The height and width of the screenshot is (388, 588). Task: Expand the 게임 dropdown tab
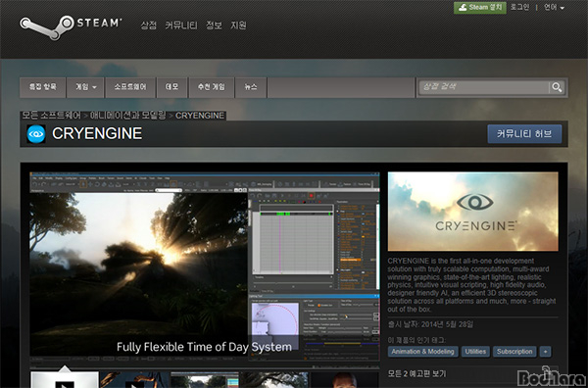(x=85, y=87)
